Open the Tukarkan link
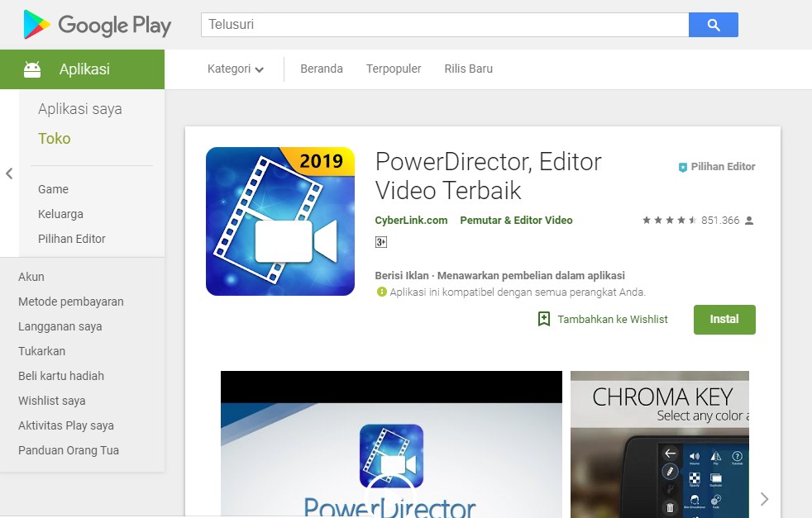The image size is (812, 518). pyautogui.click(x=41, y=351)
